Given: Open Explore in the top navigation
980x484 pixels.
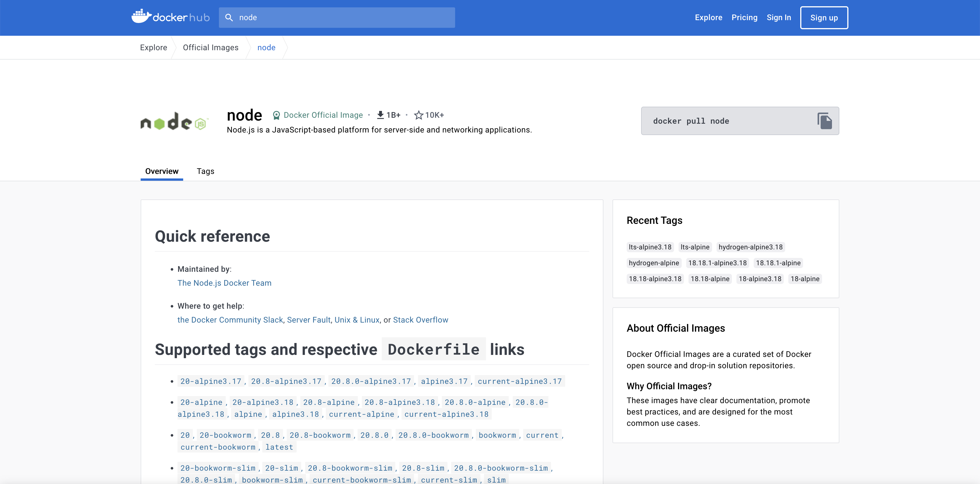Looking at the screenshot, I should 708,18.
